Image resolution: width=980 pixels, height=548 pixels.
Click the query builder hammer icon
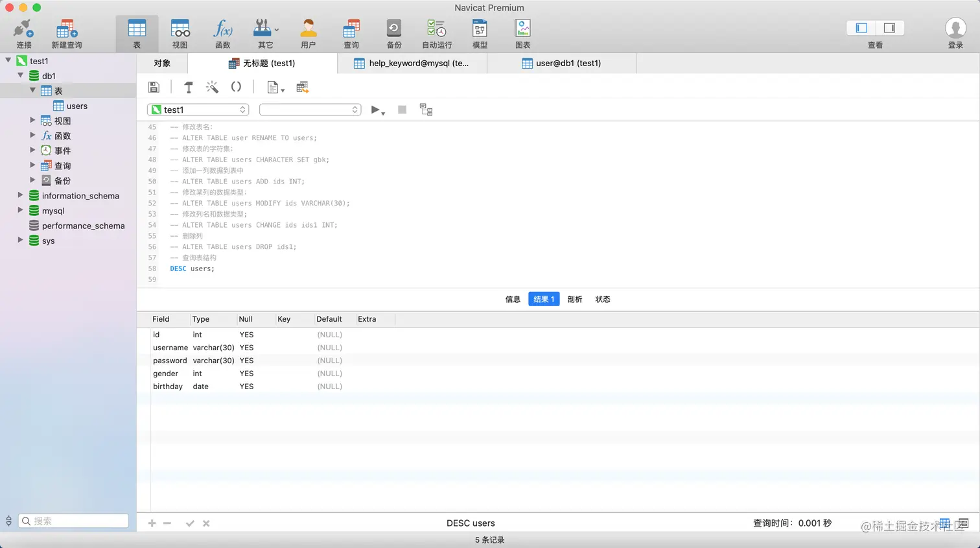click(x=189, y=87)
